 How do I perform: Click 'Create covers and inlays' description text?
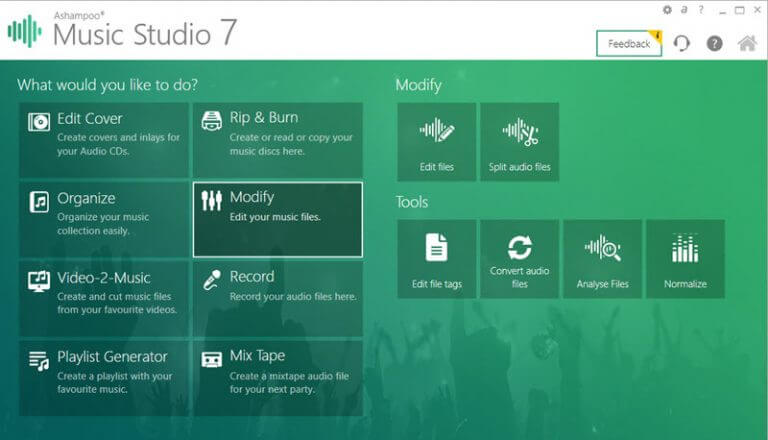[119, 144]
